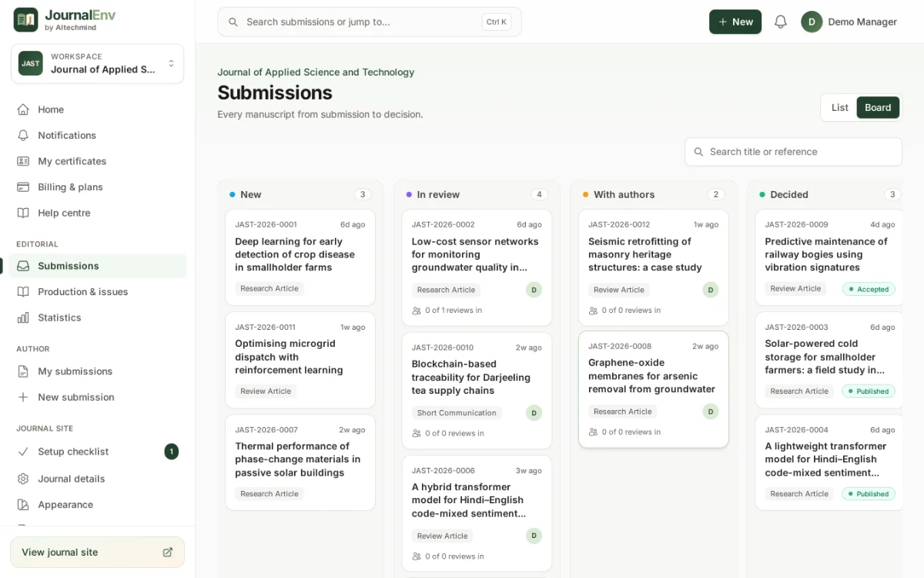Open the Optimising microgrid dispatch submission

[x=300, y=360]
